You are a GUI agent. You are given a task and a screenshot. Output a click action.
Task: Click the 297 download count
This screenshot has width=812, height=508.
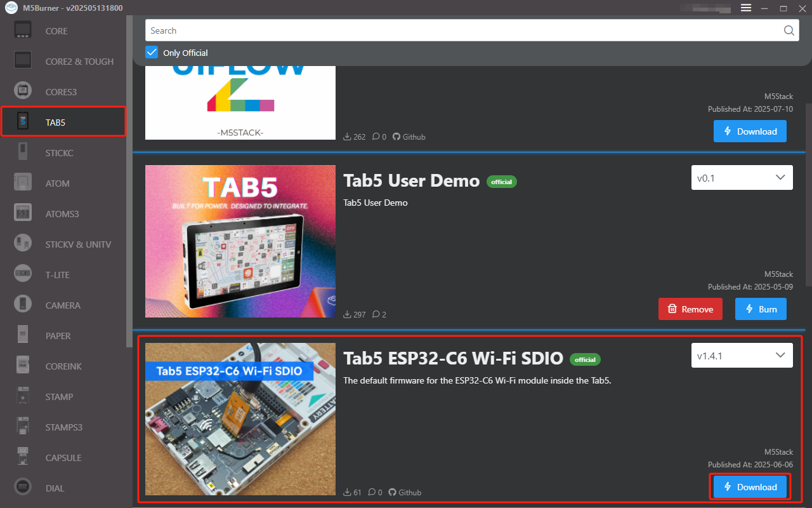point(355,314)
